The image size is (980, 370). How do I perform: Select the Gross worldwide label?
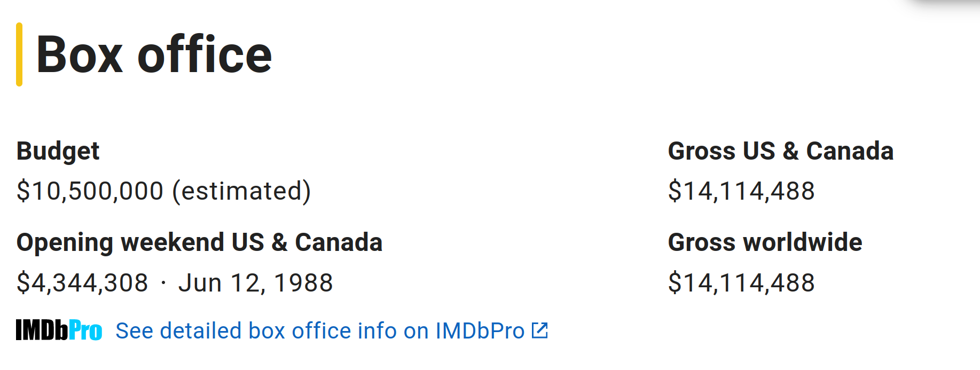tap(765, 242)
